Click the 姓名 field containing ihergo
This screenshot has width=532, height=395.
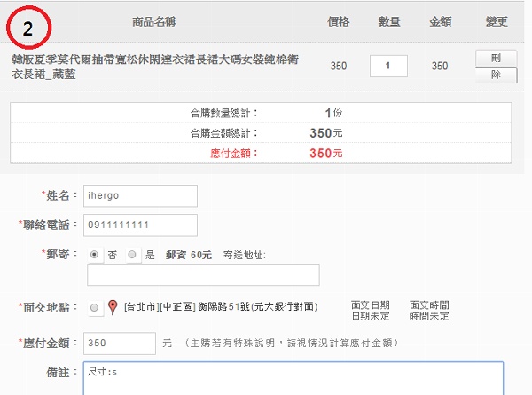point(140,195)
